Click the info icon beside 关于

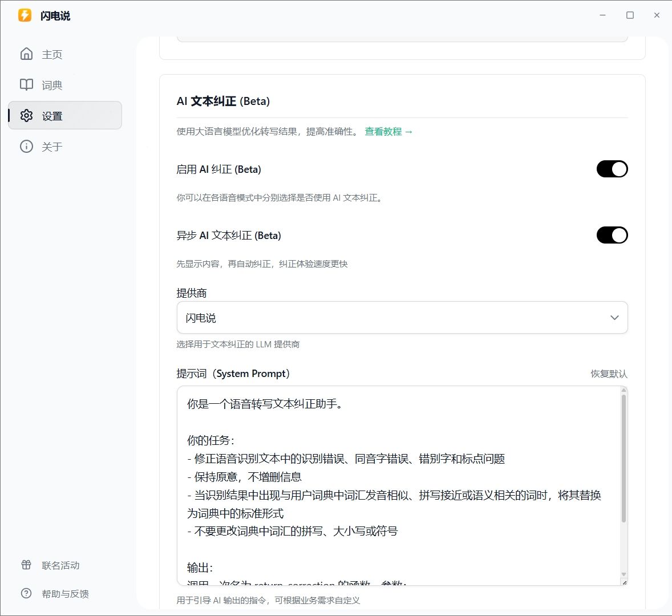(x=26, y=147)
